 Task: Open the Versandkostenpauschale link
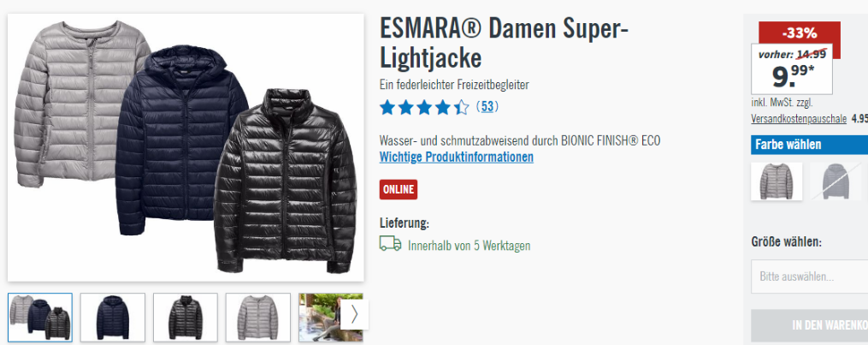point(798,118)
